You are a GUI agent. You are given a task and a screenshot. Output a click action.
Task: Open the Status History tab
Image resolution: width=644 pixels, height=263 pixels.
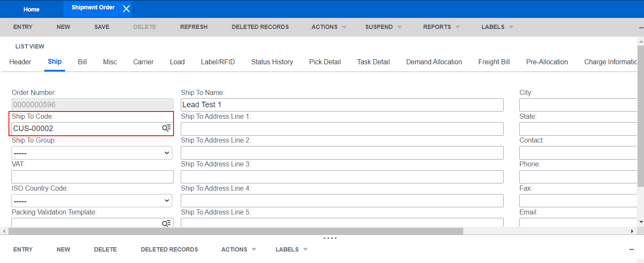coord(272,62)
